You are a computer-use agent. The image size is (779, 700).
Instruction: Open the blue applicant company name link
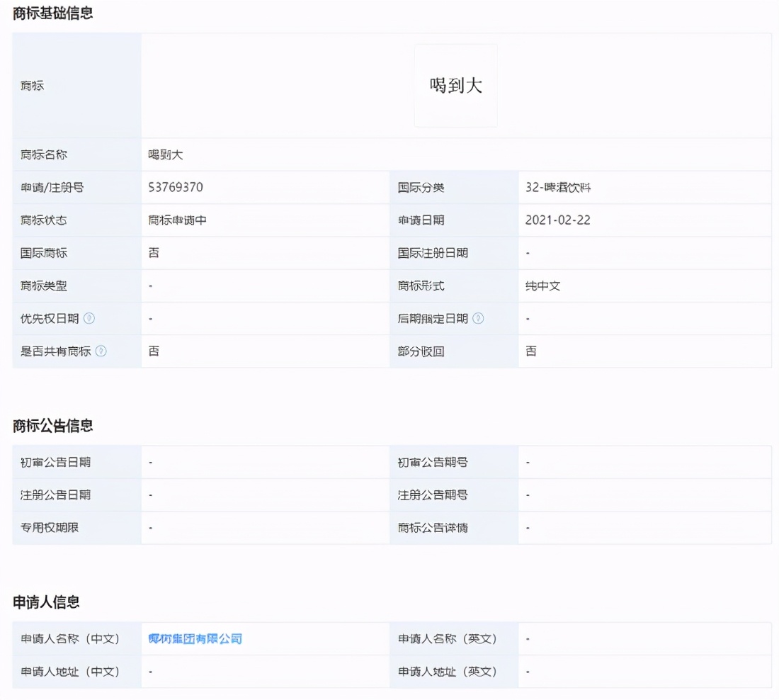195,639
